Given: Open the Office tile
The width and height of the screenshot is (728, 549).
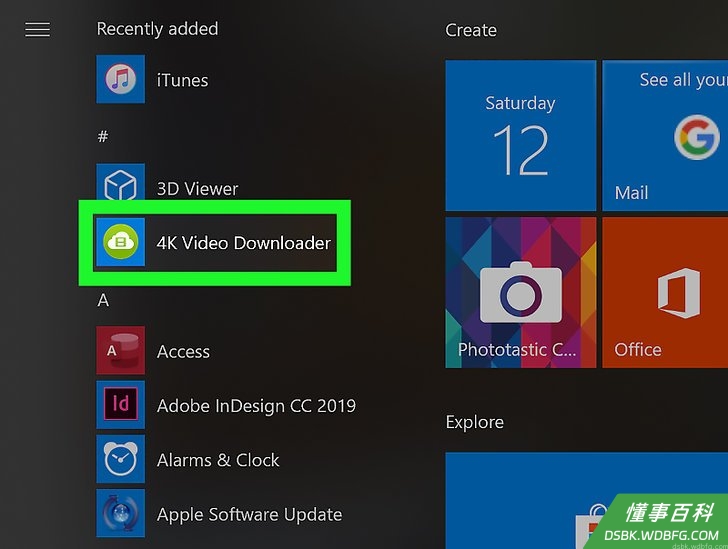Looking at the screenshot, I should click(665, 293).
